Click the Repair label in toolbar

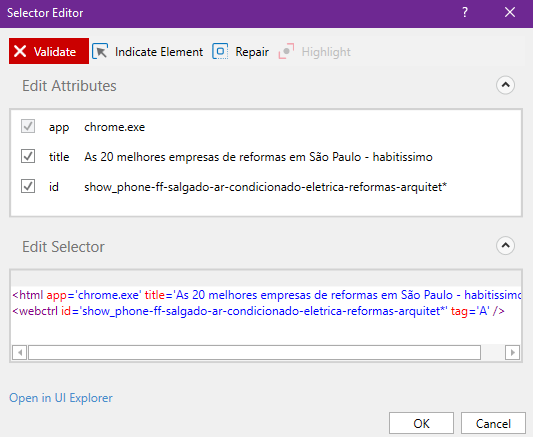click(x=252, y=52)
